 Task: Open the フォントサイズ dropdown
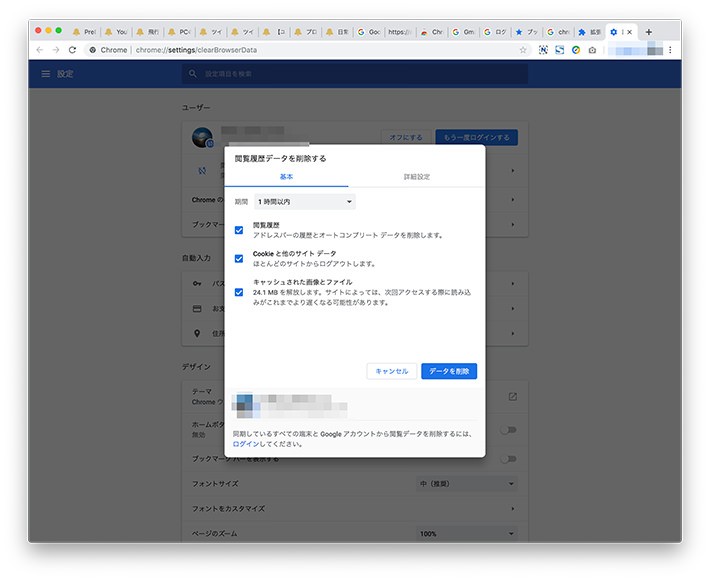(x=467, y=484)
